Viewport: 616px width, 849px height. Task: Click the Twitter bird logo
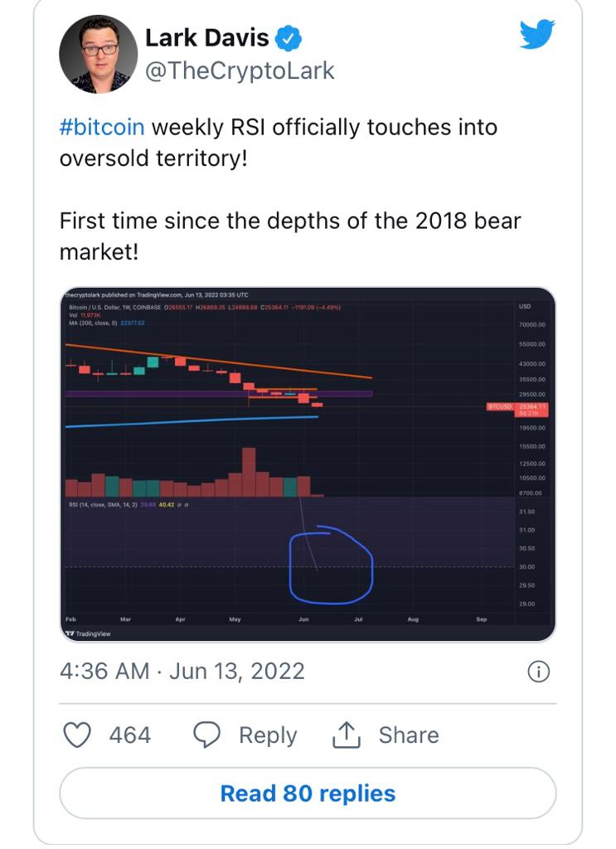pyautogui.click(x=536, y=34)
